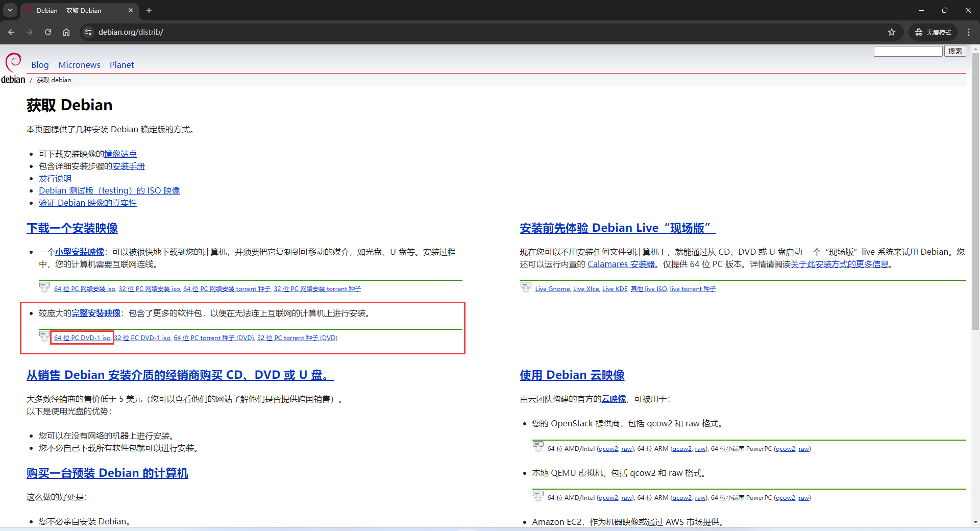Open 完整安装映像 link

(x=96, y=313)
